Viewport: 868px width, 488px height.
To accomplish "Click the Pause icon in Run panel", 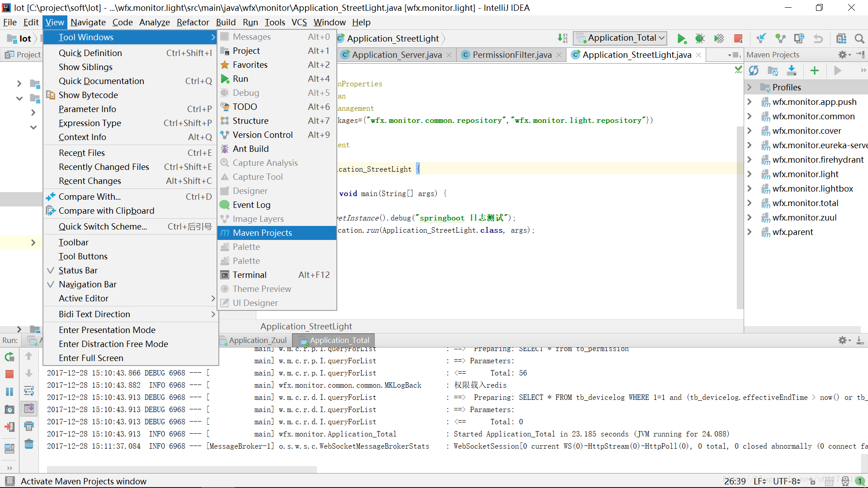I will [x=9, y=392].
